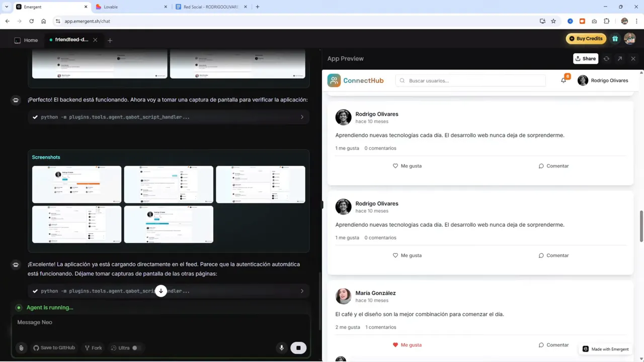Unlike María's post by clicking red Me gusta

pyautogui.click(x=407, y=345)
